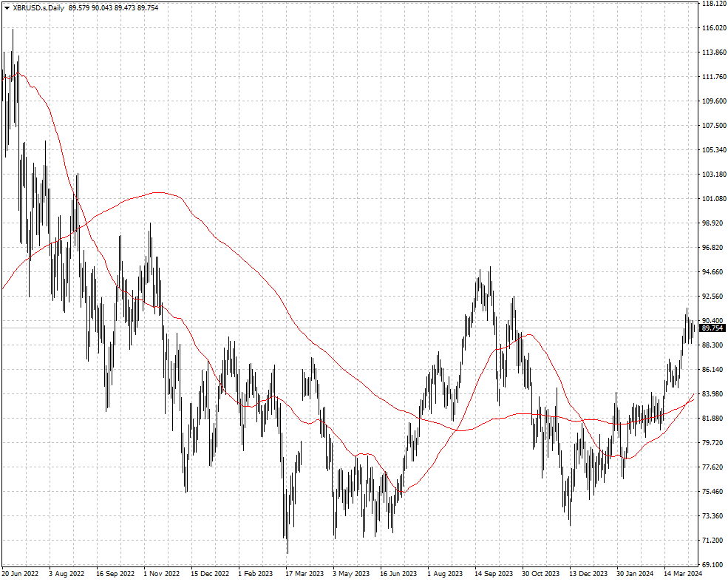Select the price scale label 81.880
Viewport: 728px width, 582px height.
tap(712, 418)
